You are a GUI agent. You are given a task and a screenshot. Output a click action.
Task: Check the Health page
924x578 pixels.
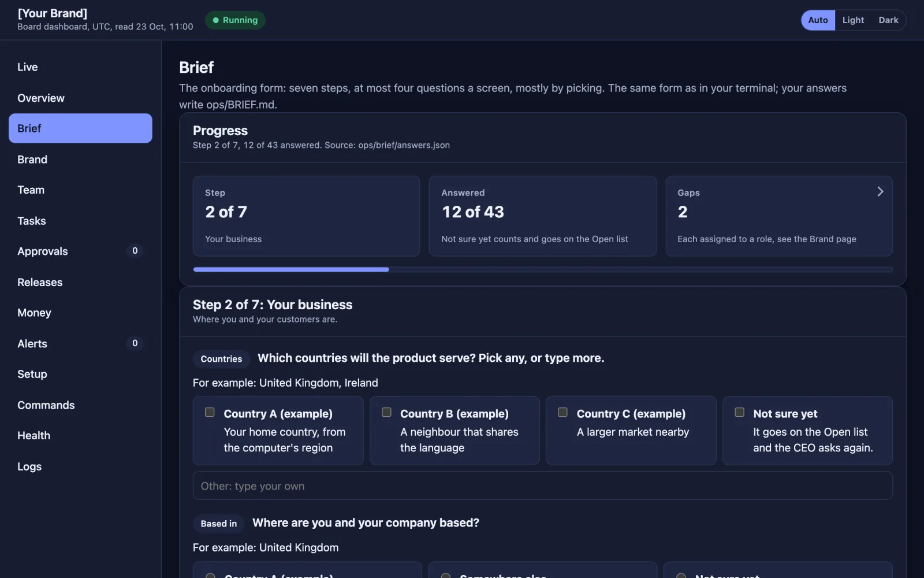pos(80,435)
